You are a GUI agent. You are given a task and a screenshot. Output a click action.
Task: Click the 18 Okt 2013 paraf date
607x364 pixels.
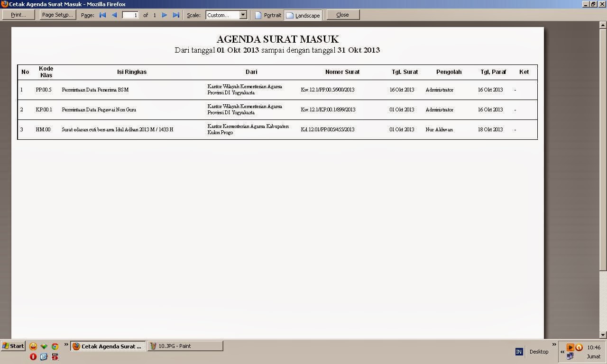tap(490, 129)
